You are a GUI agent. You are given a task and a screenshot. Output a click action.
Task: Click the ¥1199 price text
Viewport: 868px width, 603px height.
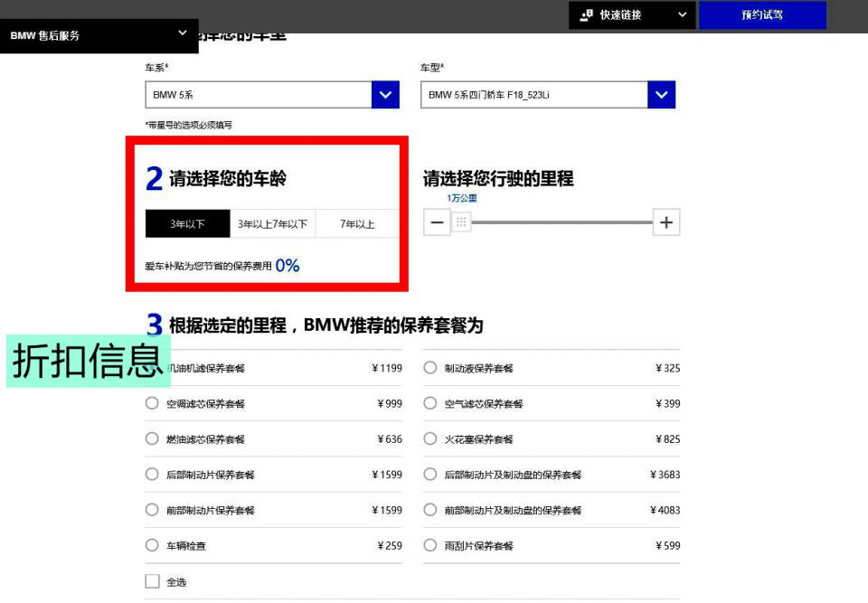[x=387, y=368]
